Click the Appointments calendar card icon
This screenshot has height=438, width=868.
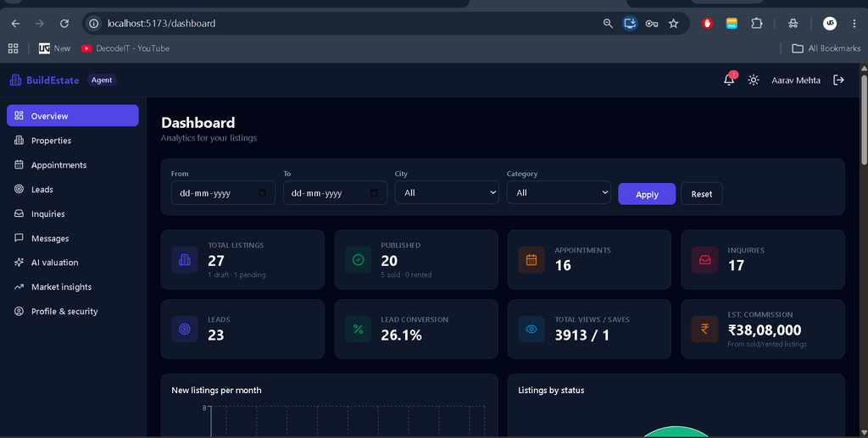click(x=531, y=259)
